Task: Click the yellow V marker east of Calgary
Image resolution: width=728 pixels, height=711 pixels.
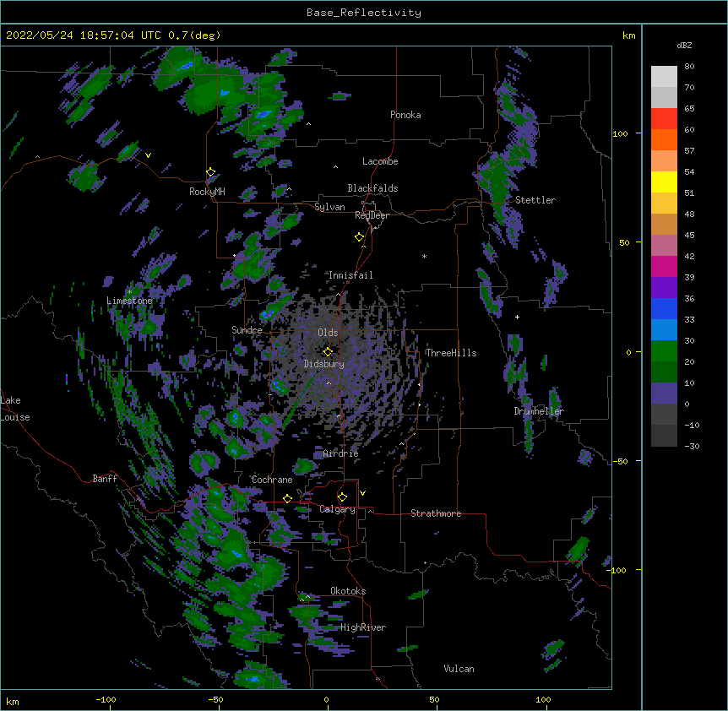Action: coord(362,493)
